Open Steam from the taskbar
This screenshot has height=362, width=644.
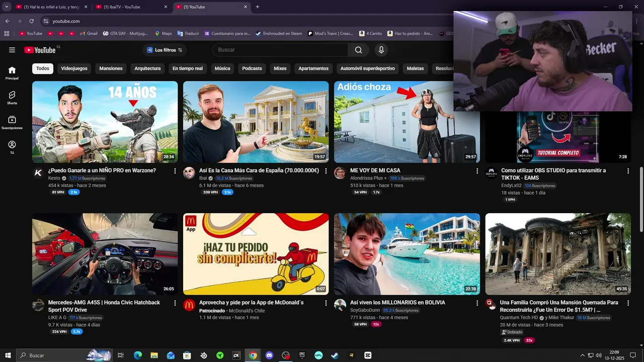(335, 355)
